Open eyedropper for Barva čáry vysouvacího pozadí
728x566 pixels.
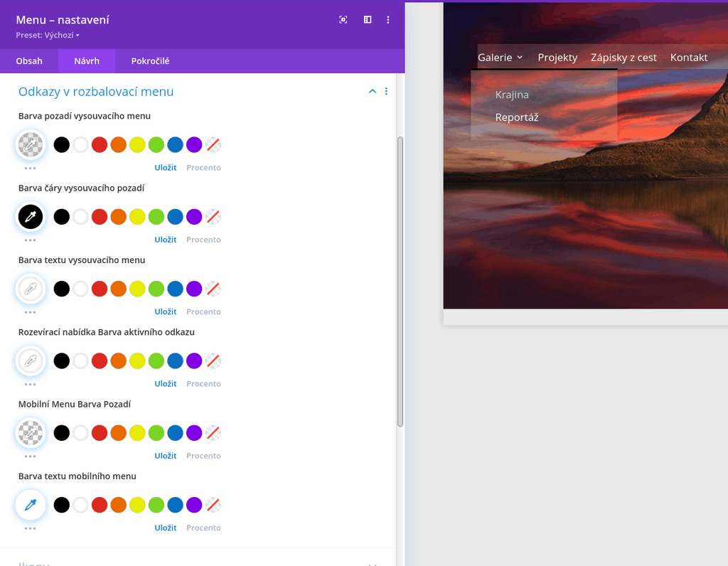[x=31, y=217]
